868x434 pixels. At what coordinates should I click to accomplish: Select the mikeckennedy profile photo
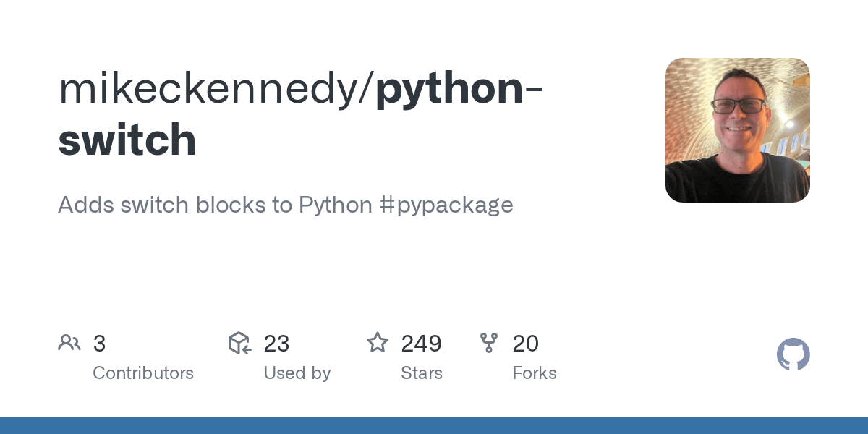pos(737,130)
